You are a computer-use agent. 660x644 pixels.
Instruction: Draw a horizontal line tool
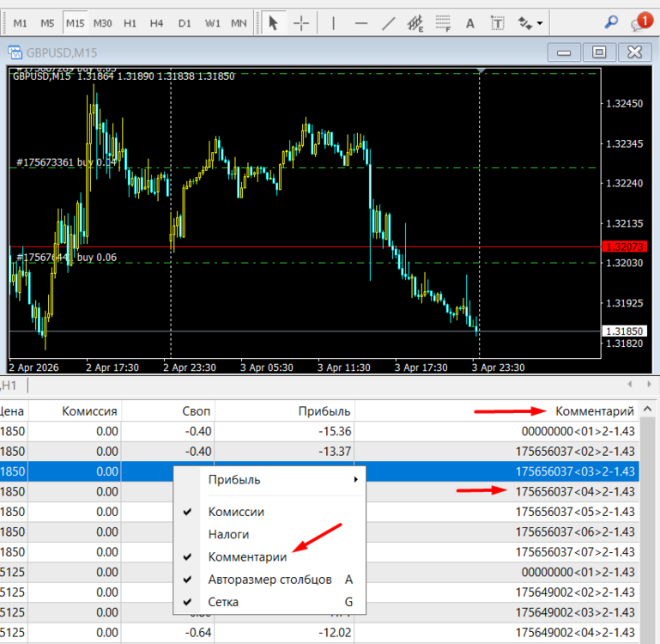point(361,22)
